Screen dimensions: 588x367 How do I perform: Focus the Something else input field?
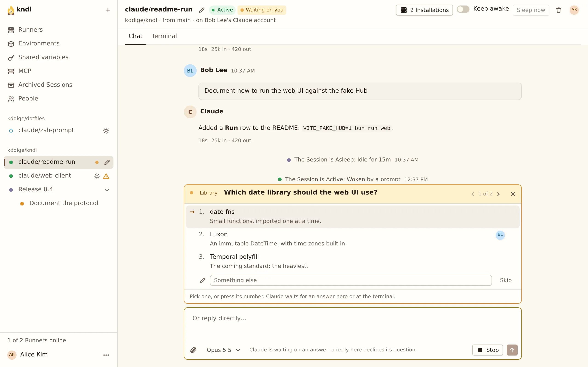(x=351, y=280)
